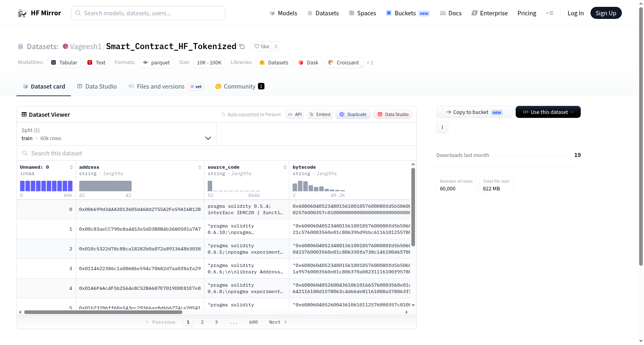Select address cell 0x010c5322d78c88ca18282b0a072a8913648b3038
This screenshot has height=345, width=644.
140,249
